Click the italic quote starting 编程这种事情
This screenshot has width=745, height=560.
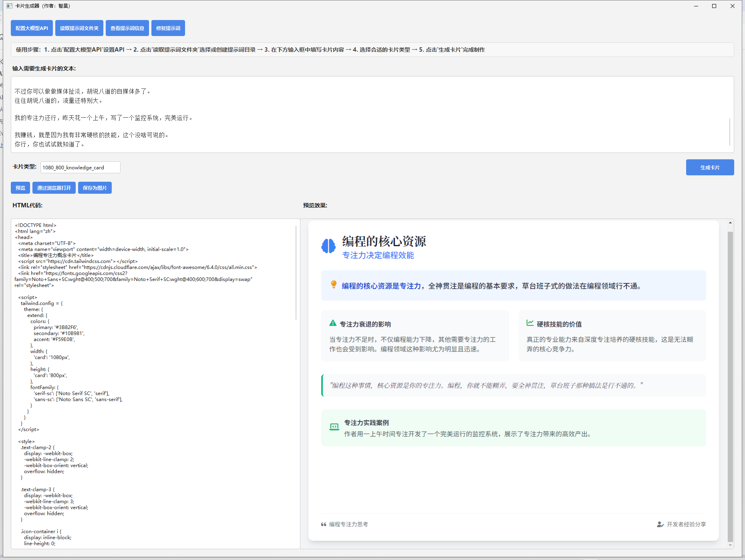[486, 385]
